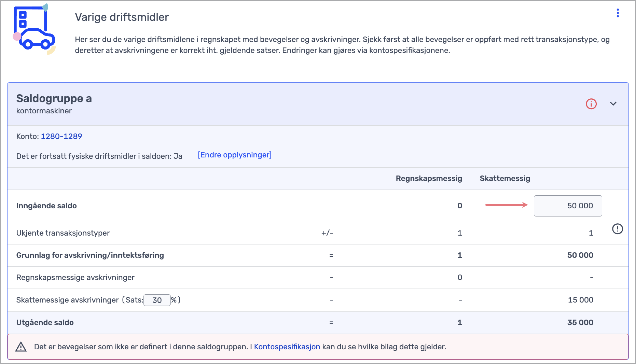
Task: Click the kontormaskiner subtitle
Action: coord(44,111)
